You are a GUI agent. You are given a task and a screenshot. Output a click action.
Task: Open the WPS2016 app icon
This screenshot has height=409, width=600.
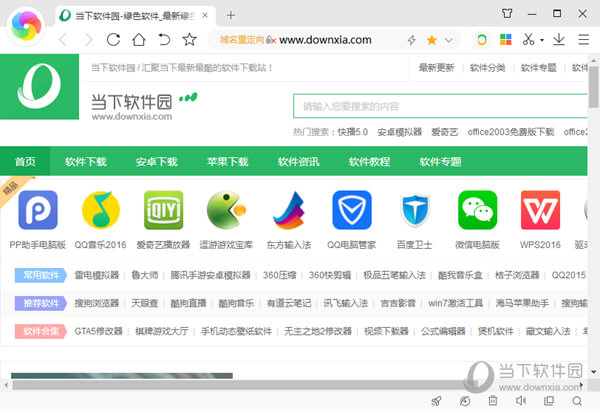pyautogui.click(x=540, y=211)
